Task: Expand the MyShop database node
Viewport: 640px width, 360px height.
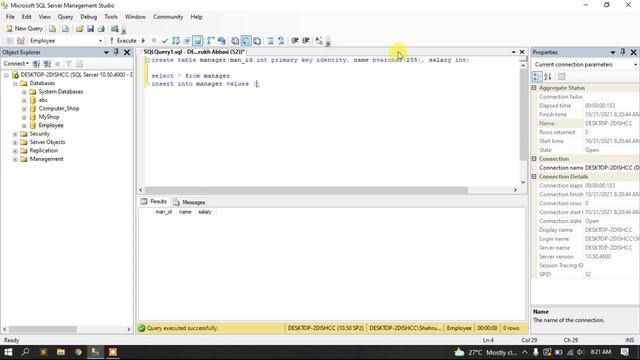Action: coord(24,117)
